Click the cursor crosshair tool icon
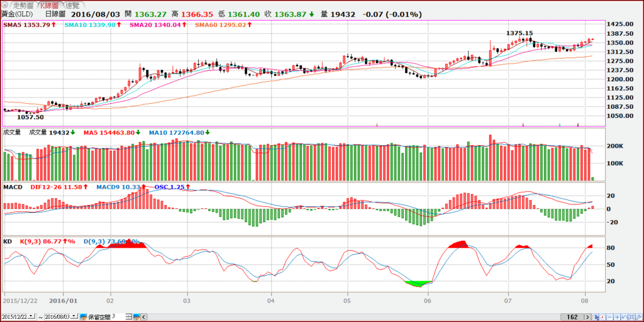 [595, 317]
